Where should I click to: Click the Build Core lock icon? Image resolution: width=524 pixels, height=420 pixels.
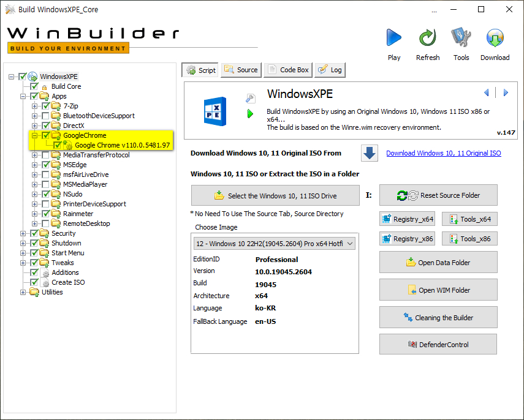click(45, 87)
